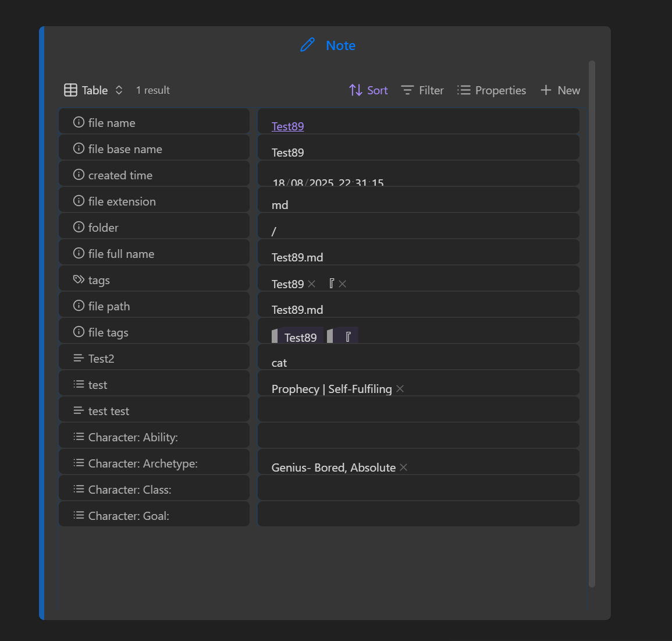The width and height of the screenshot is (672, 641).
Task: Click the pencil icon beside Note
Action: point(307,45)
